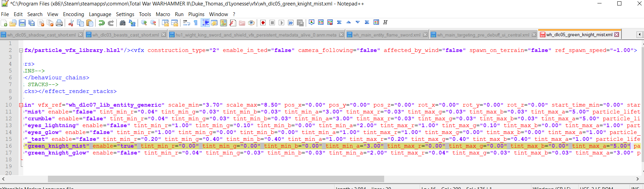Click the H hex editor icon
Image resolution: width=644 pixels, height=189 pixels.
[x=385, y=22]
